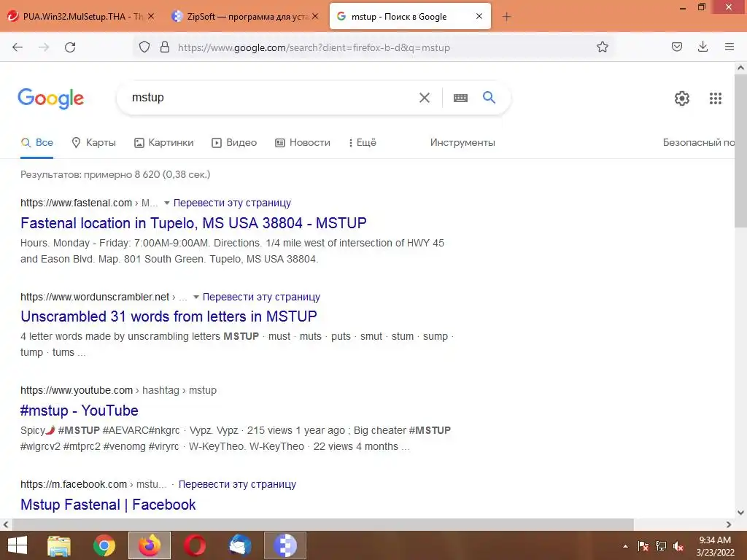
Task: Select the Картинки search filter
Action: click(x=164, y=142)
